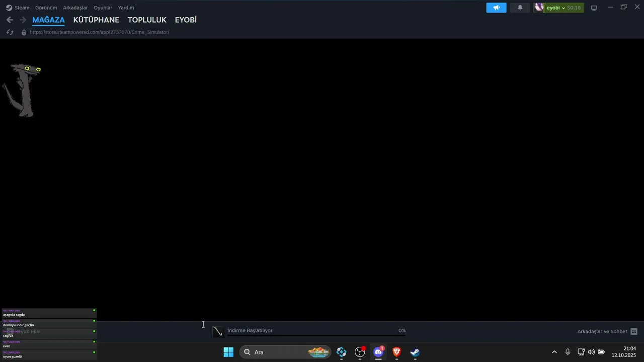
Task: Open the volume tray icon
Action: click(591, 352)
